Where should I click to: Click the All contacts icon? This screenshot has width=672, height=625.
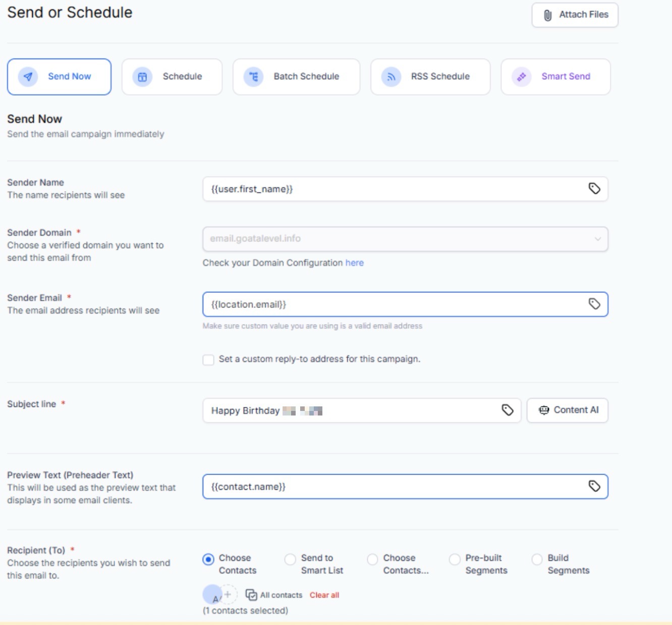(x=251, y=595)
